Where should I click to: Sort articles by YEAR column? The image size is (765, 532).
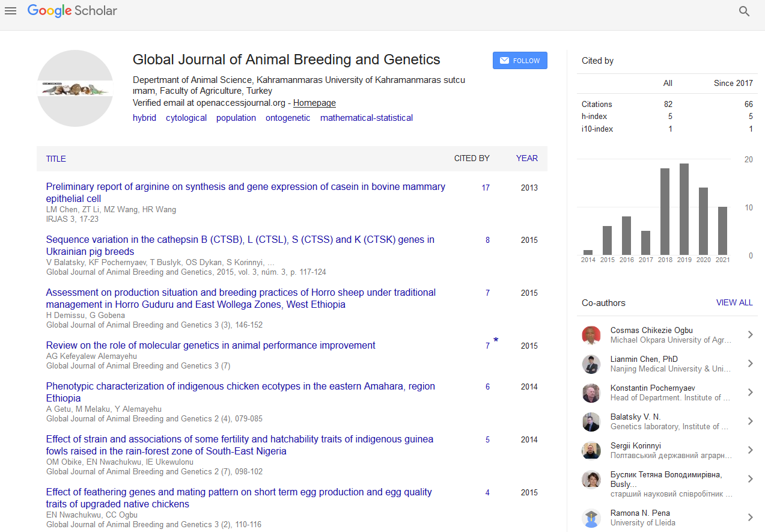(527, 159)
